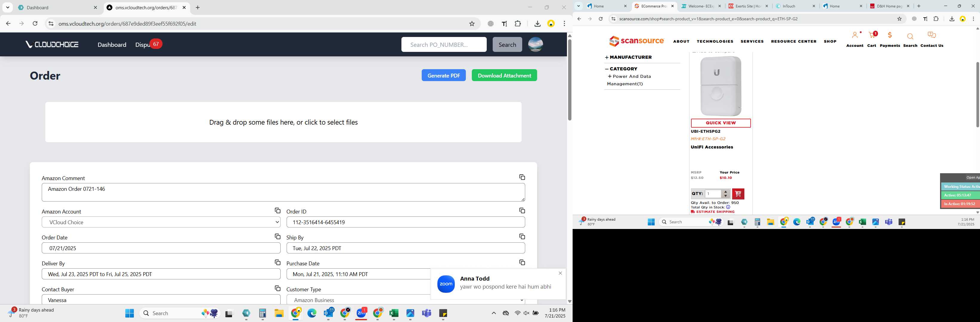Click the Search button for PO number

click(507, 44)
